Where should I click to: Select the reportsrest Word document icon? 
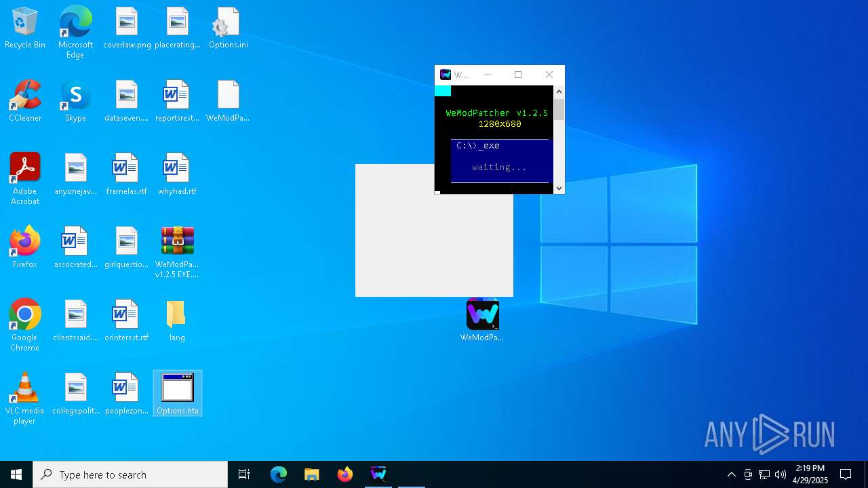[x=177, y=101]
